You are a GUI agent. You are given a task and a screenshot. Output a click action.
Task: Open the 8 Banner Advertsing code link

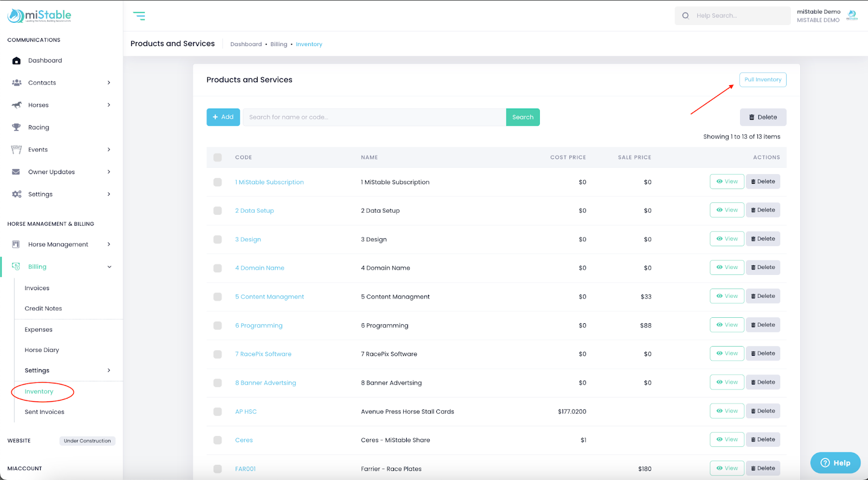point(265,383)
